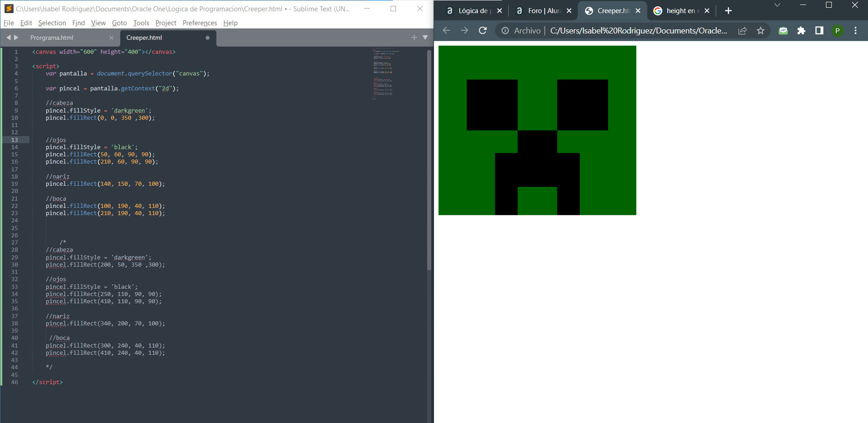Click the Creeper canvas drawing in browser
Viewport: 868px width, 423px height.
pos(537,130)
